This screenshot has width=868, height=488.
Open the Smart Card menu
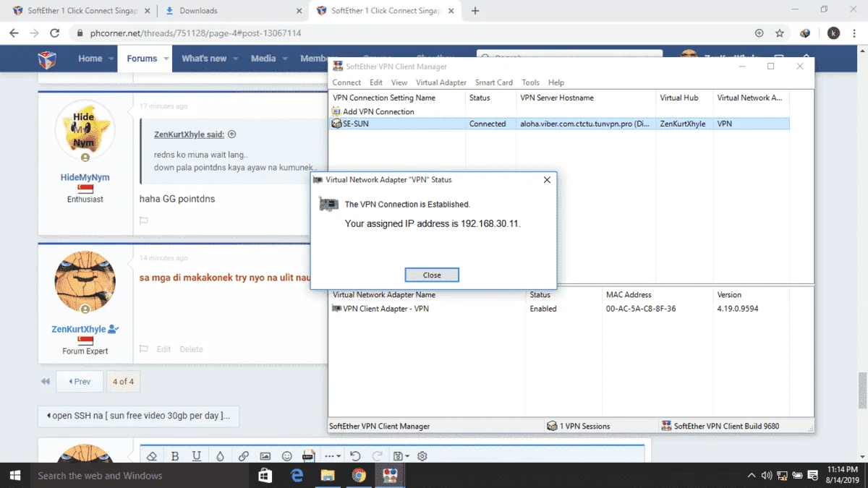click(494, 82)
